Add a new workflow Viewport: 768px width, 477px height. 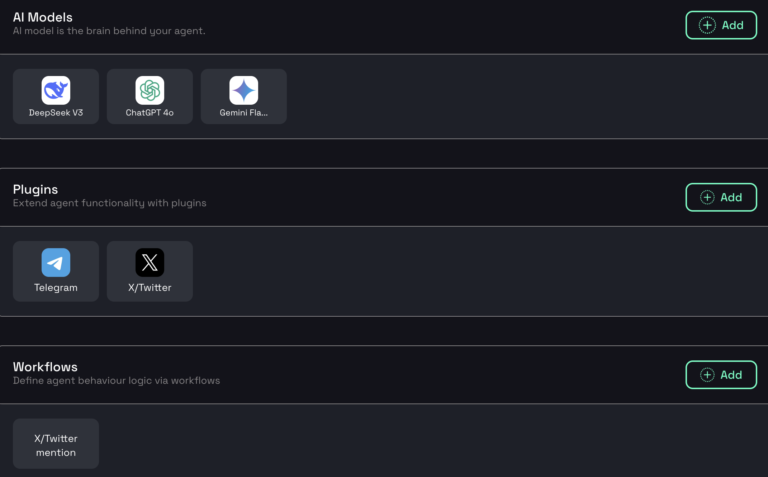[721, 375]
